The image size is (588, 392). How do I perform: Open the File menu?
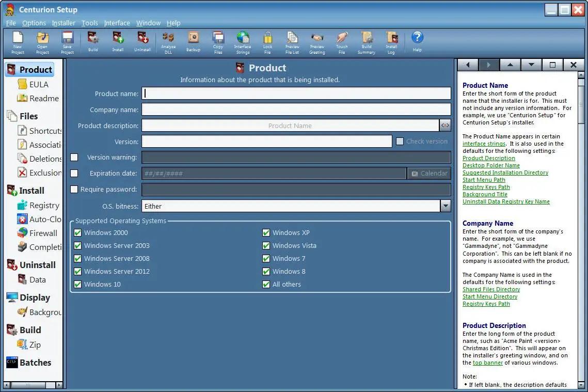(x=11, y=23)
